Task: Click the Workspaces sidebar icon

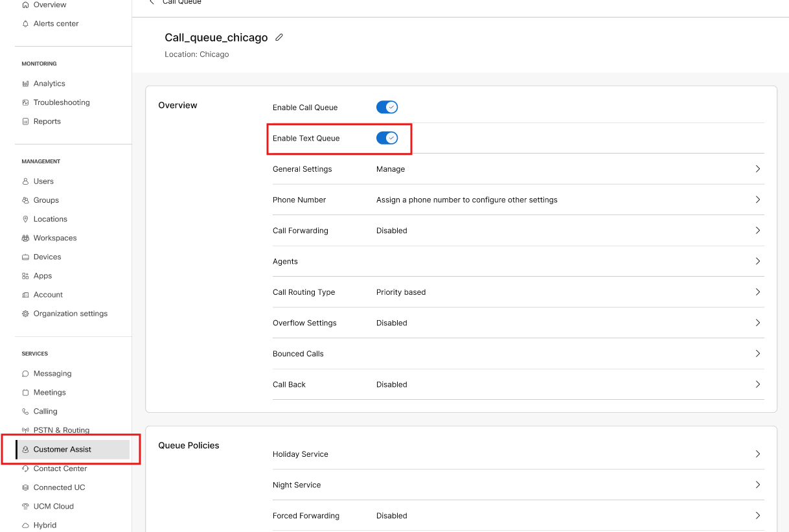Action: tap(25, 238)
